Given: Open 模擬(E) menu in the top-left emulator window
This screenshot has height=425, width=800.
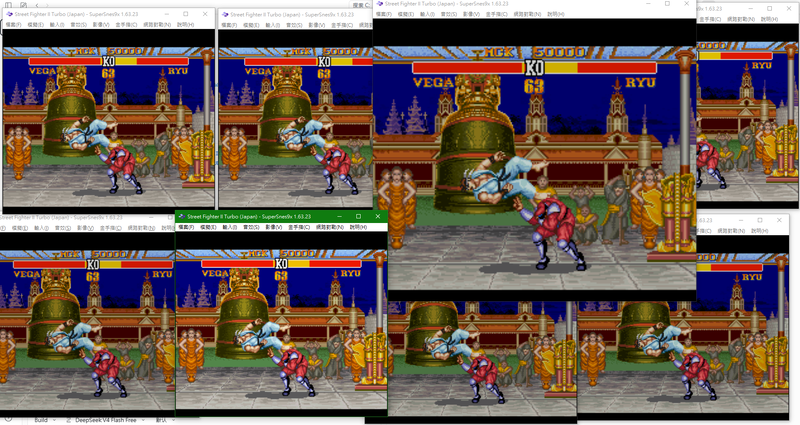Looking at the screenshot, I should coord(36,24).
